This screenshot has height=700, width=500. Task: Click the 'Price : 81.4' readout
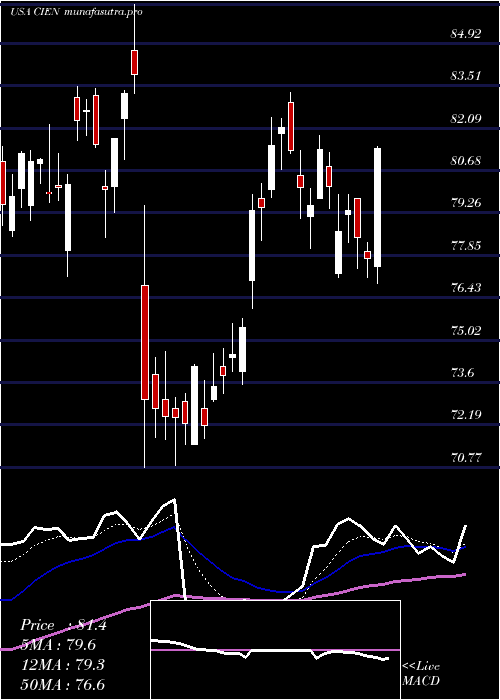point(63,625)
